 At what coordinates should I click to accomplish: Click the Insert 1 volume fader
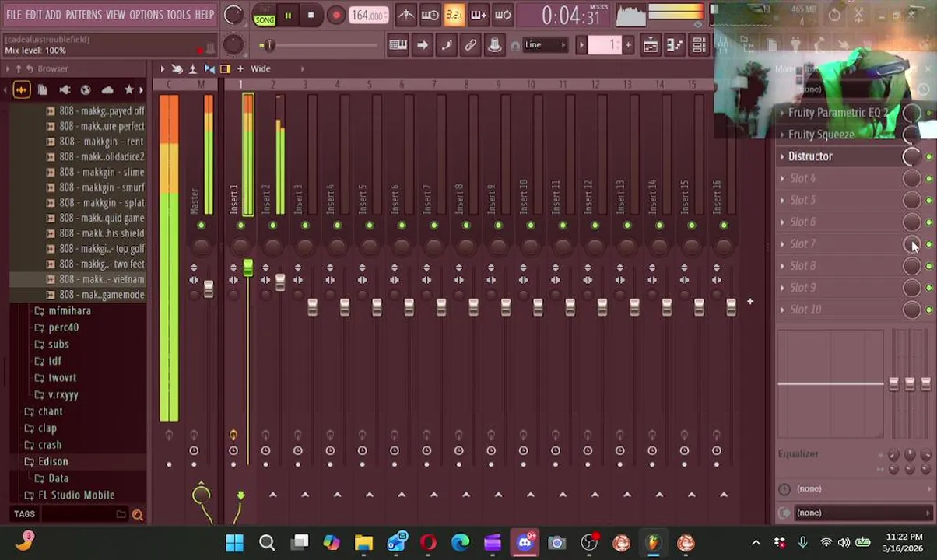[x=247, y=269]
